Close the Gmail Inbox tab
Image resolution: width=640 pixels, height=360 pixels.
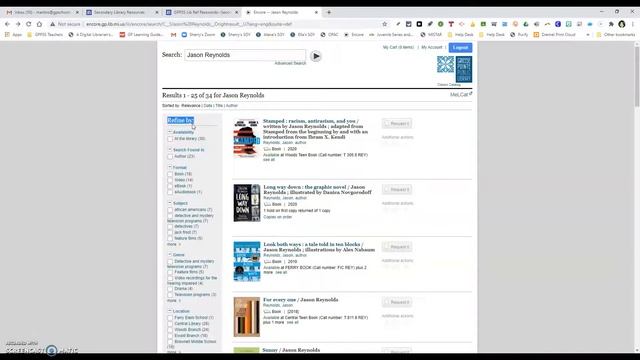[77, 12]
